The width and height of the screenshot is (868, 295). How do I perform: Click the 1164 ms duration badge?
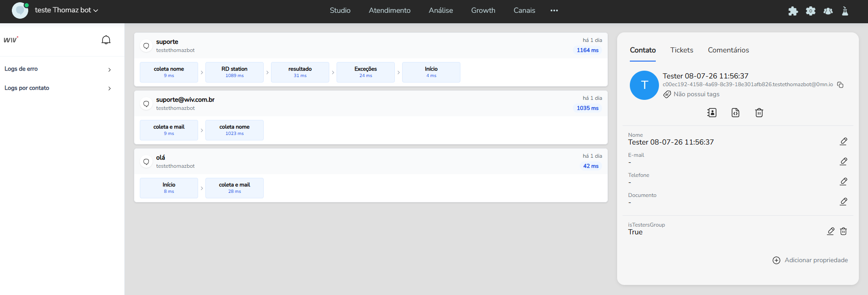(x=587, y=50)
